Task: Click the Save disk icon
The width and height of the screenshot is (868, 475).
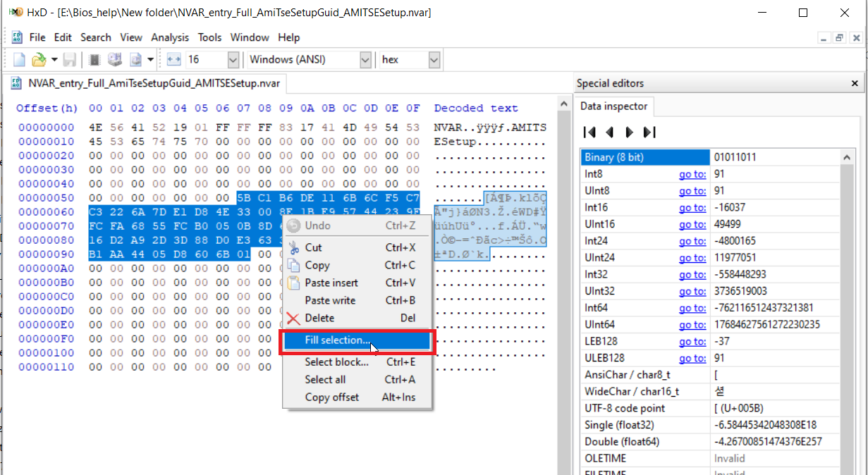Action: (70, 60)
